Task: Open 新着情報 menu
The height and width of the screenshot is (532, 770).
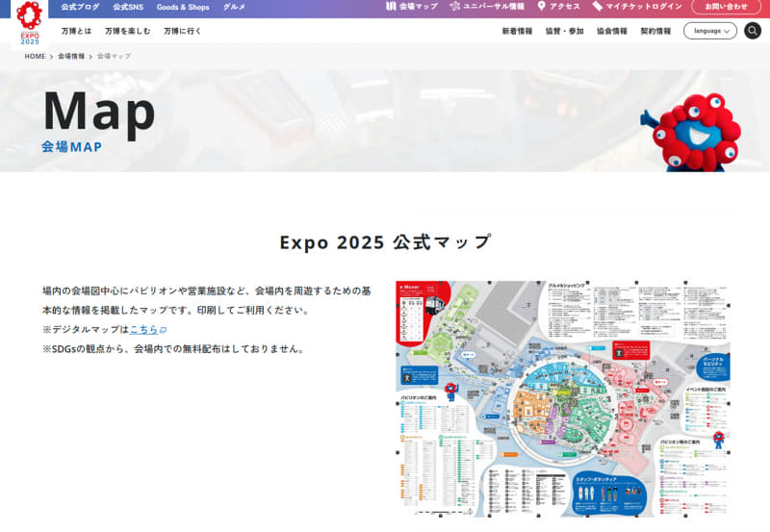Action: [517, 31]
